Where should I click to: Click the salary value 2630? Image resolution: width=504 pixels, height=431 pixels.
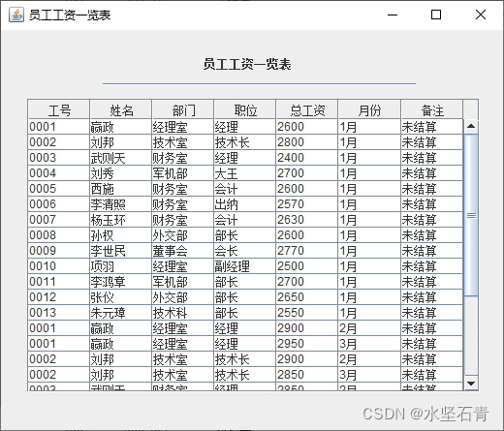307,220
